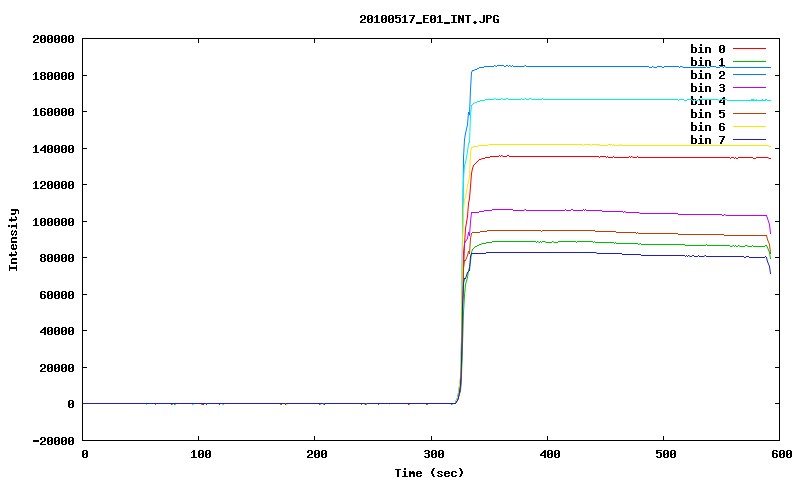The width and height of the screenshot is (800, 480).
Task: Select the 'bin 6' legend label
Action: [708, 127]
